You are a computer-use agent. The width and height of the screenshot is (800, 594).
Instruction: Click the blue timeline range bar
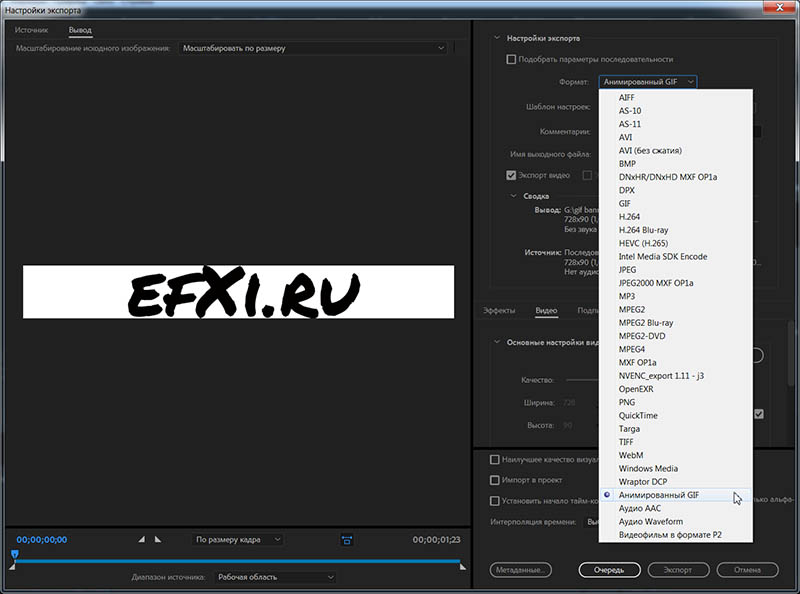[x=238, y=561]
